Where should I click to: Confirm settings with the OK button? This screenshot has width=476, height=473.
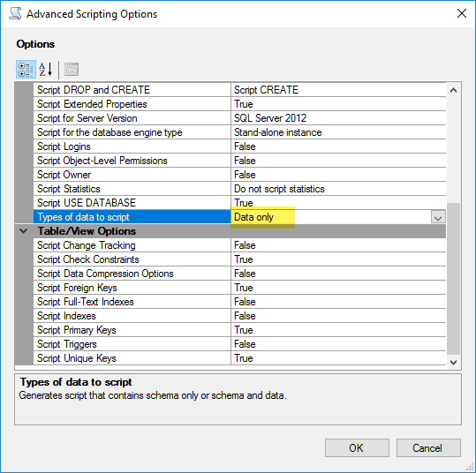(x=357, y=447)
